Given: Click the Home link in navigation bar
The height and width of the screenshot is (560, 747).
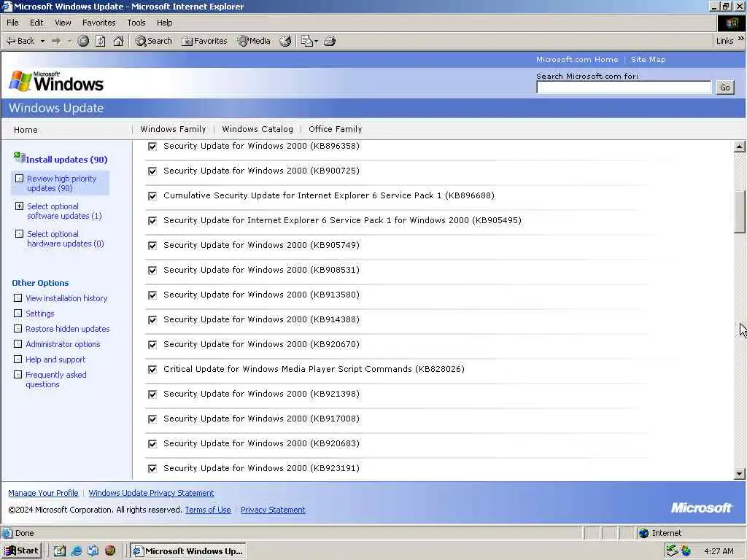Looking at the screenshot, I should coord(26,130).
